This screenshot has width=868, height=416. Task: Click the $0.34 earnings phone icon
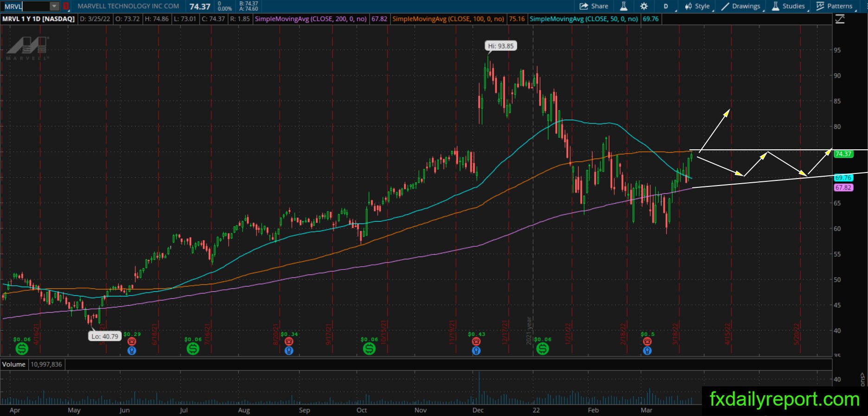click(x=289, y=342)
